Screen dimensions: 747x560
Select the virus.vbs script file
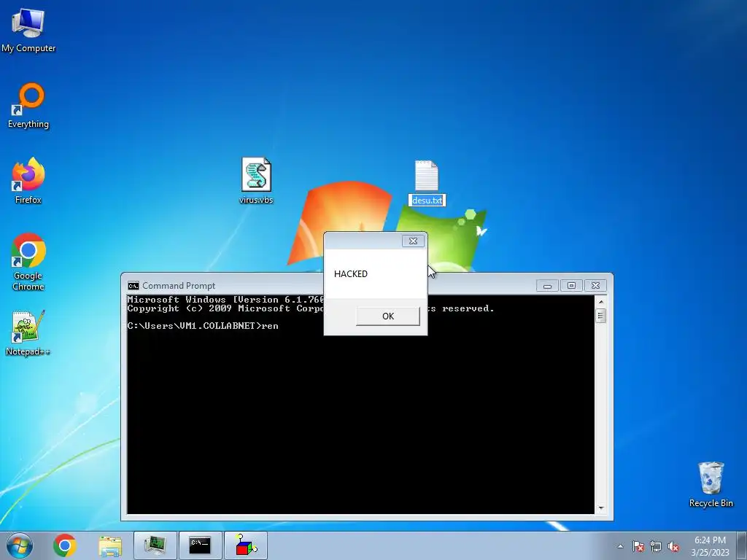click(256, 181)
